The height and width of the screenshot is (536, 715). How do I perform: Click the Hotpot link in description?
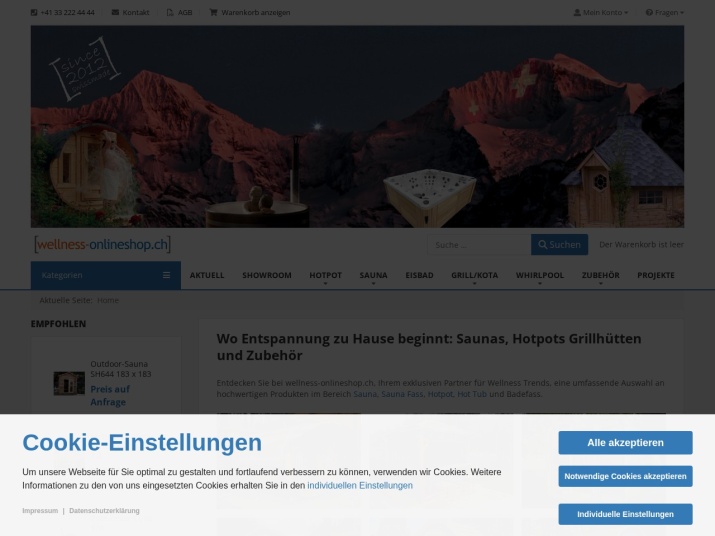tap(440, 394)
